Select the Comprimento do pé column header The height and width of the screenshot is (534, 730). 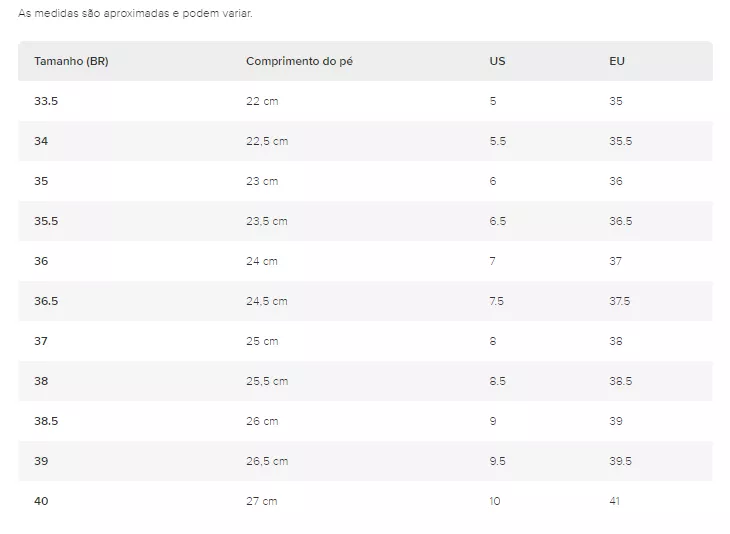click(x=299, y=61)
